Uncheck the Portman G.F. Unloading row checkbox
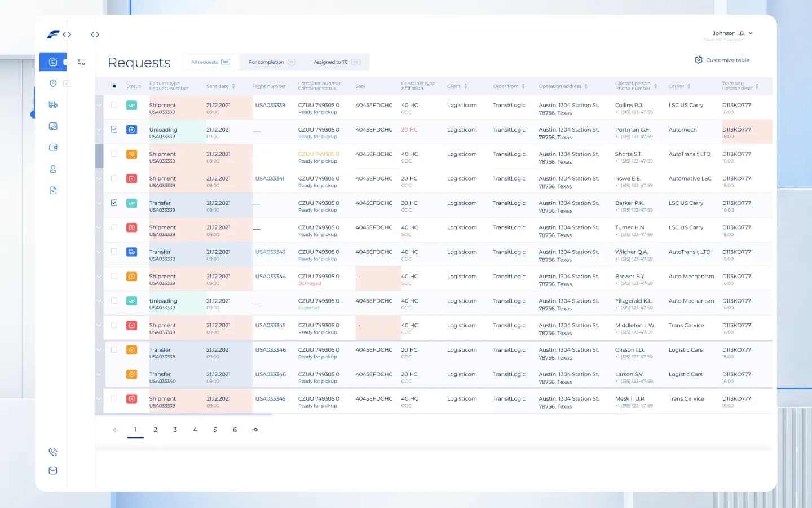 [114, 129]
